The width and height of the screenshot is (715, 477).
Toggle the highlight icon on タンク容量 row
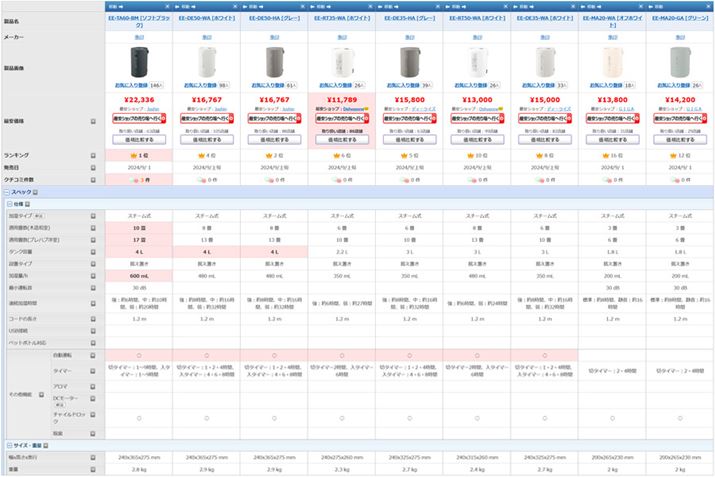tap(93, 252)
